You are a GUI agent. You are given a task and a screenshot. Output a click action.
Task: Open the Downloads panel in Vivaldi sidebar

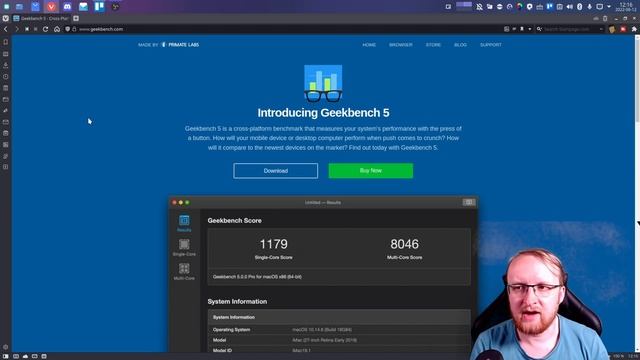tap(5, 65)
